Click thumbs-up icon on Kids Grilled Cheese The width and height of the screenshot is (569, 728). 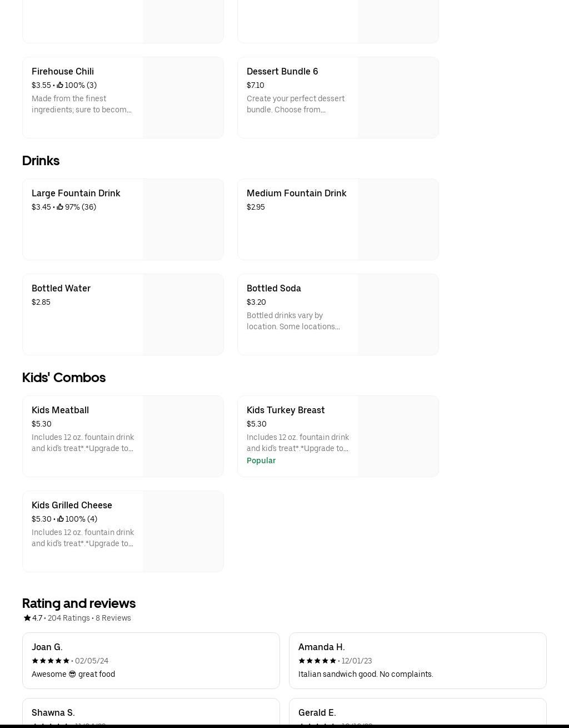[x=61, y=519]
